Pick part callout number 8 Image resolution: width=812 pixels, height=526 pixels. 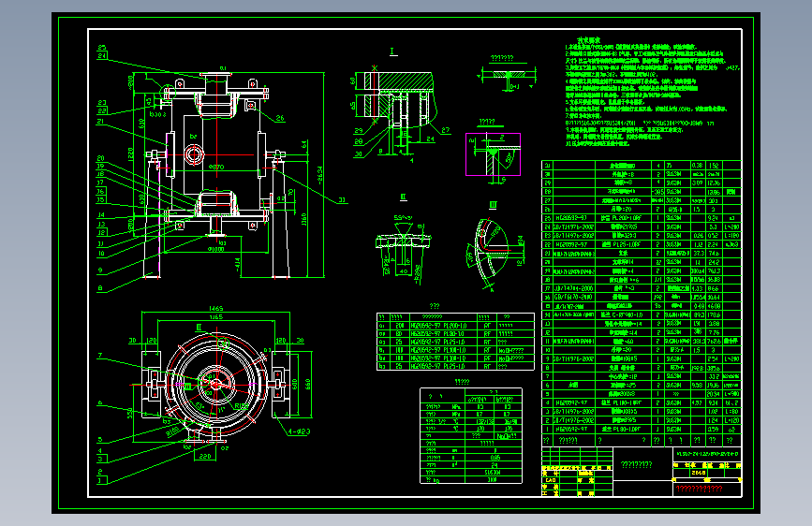click(x=100, y=288)
